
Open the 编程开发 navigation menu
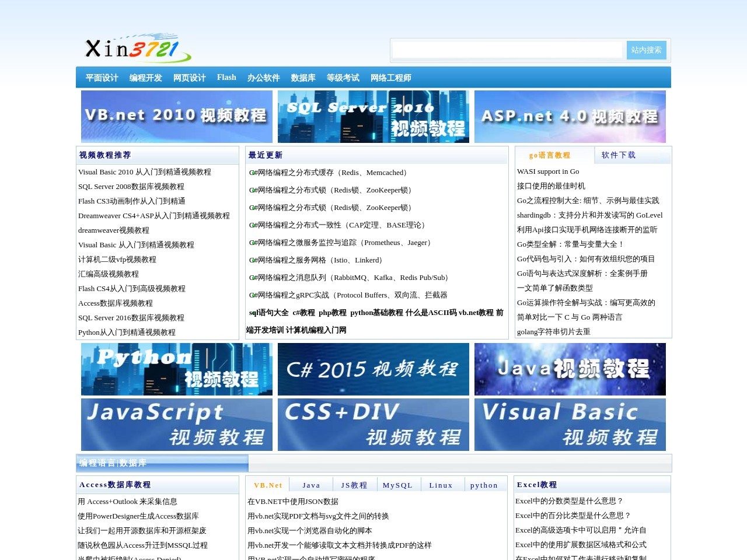point(145,77)
